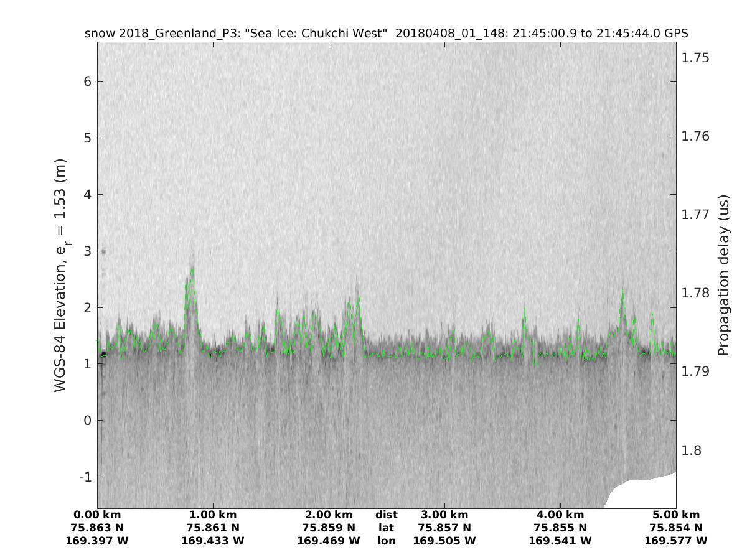Click the "dist" legend word below the plot
The image size is (747, 560).
(386, 515)
